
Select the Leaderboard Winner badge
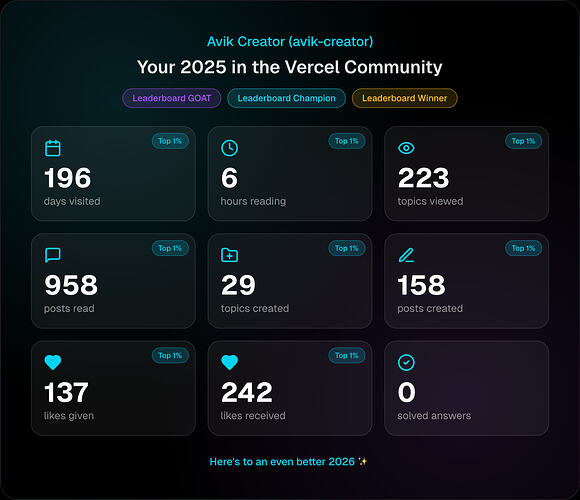[405, 98]
